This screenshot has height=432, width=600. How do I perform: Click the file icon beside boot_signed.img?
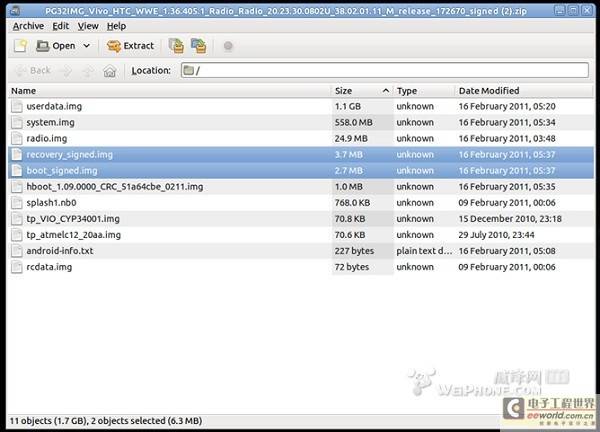point(17,171)
